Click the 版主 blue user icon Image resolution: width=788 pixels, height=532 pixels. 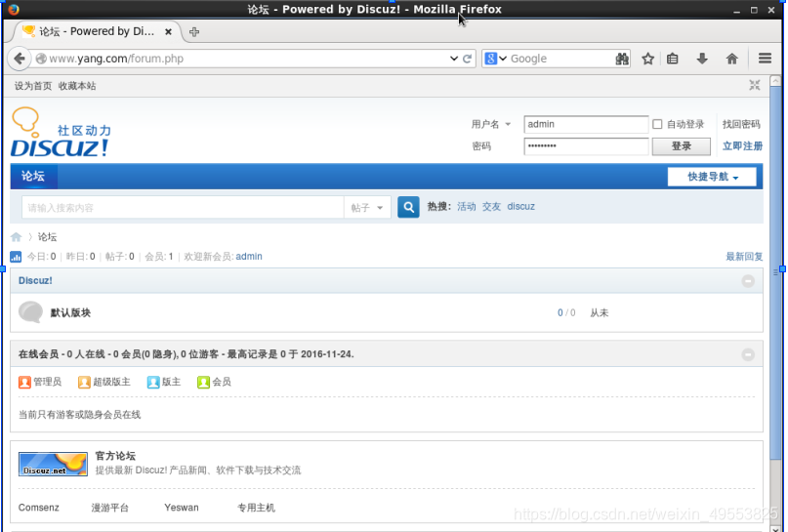[x=153, y=383]
